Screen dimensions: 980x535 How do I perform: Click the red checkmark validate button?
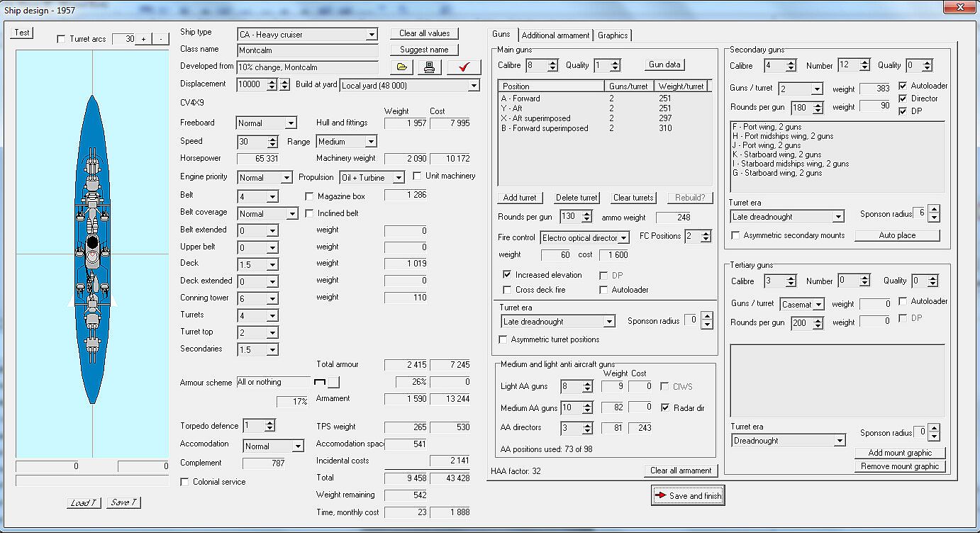tap(464, 67)
